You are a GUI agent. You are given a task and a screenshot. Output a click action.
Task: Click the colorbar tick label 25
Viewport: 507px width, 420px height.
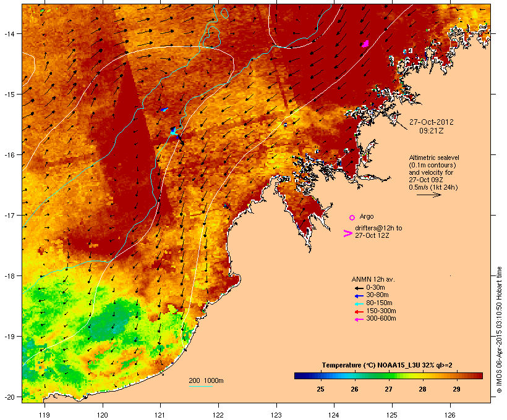[320, 389]
